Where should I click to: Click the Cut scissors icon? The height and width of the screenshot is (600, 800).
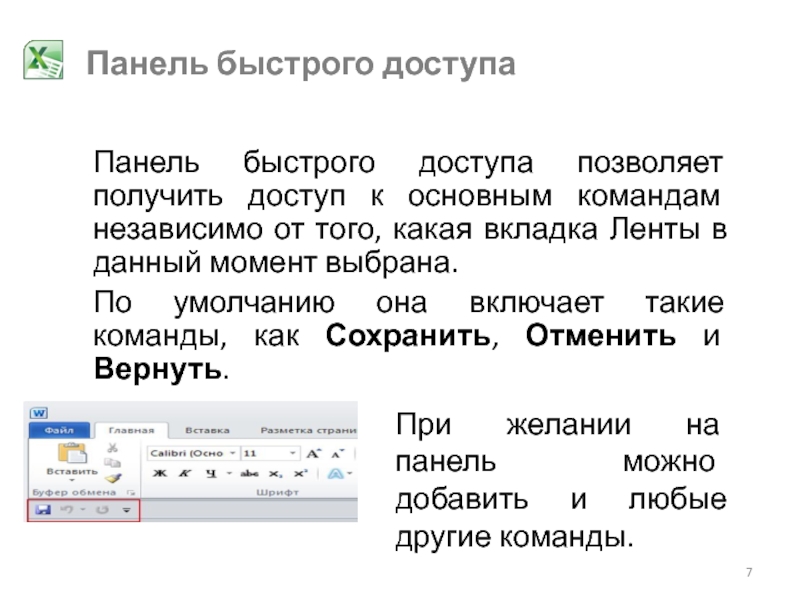113,448
